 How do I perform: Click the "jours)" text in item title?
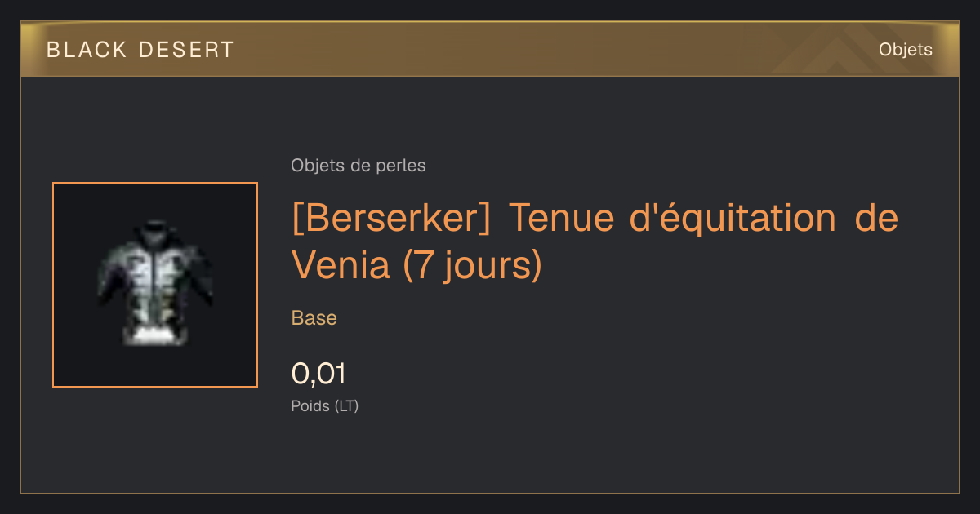493,265
